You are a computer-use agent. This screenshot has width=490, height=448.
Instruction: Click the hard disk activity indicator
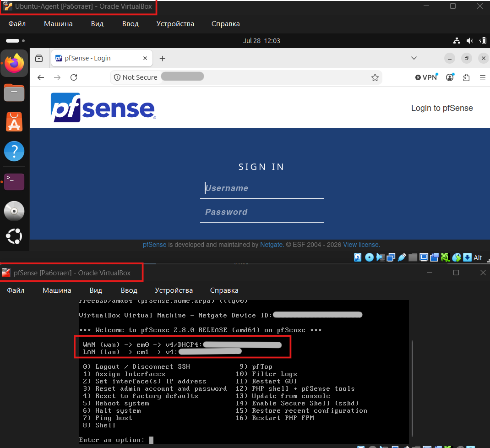tap(358, 257)
